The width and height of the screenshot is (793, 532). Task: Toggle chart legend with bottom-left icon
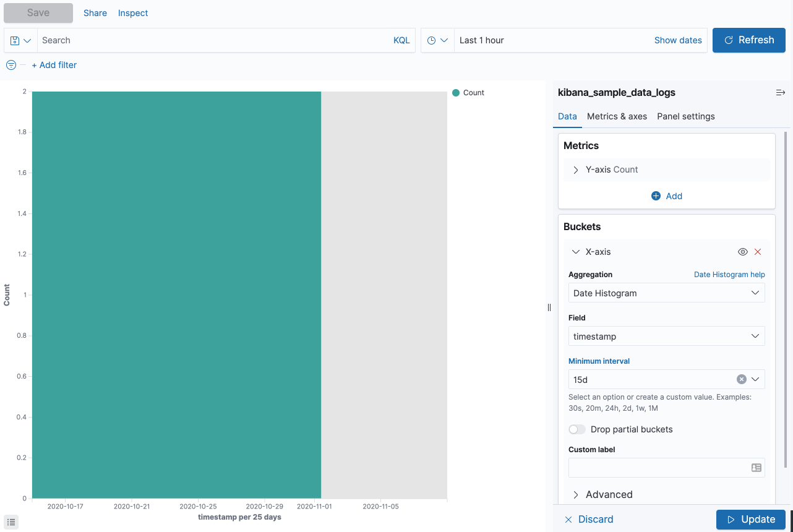click(x=11, y=521)
